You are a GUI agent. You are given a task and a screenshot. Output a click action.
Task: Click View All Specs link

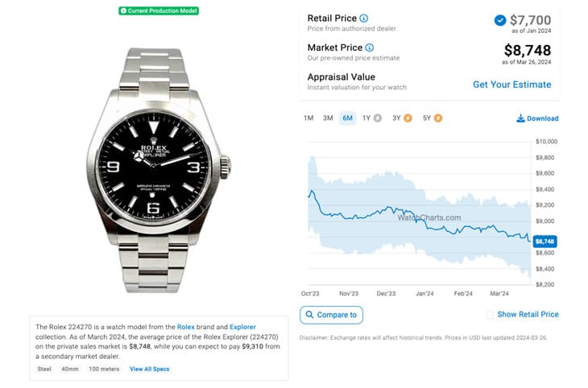pos(150,369)
